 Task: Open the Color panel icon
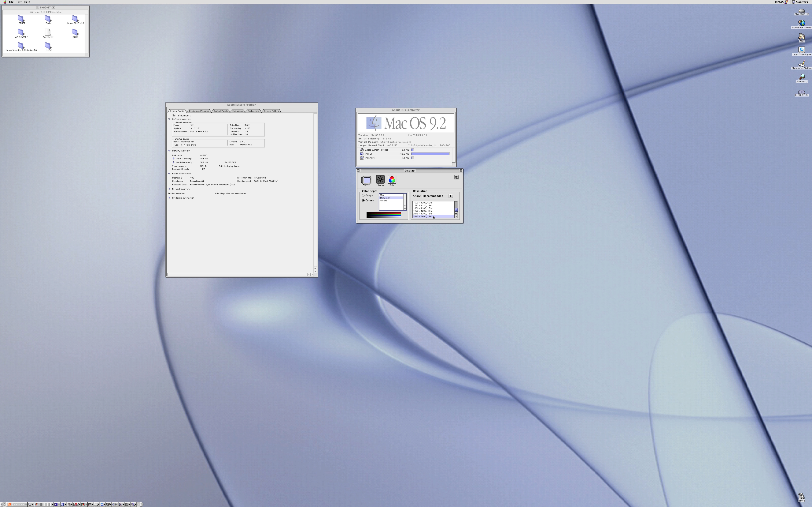click(x=392, y=180)
